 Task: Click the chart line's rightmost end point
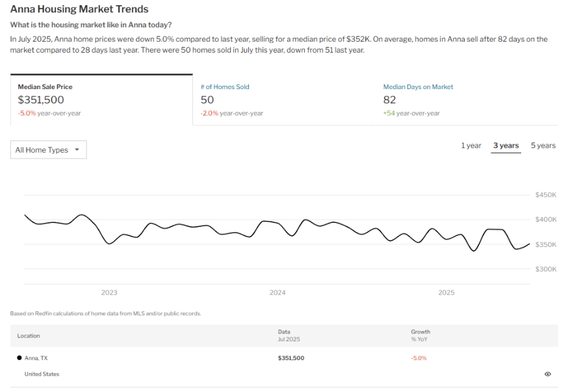click(x=529, y=244)
